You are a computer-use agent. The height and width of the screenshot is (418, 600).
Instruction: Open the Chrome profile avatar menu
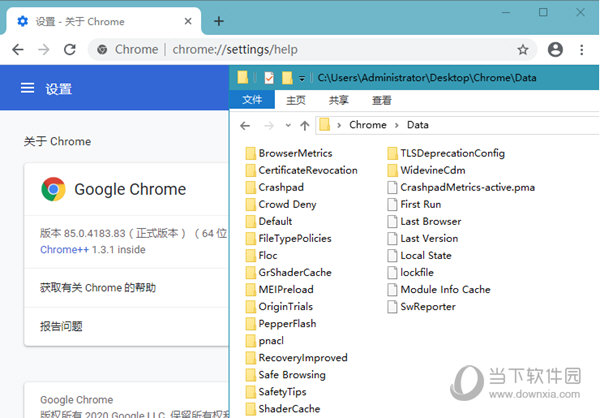(x=555, y=49)
